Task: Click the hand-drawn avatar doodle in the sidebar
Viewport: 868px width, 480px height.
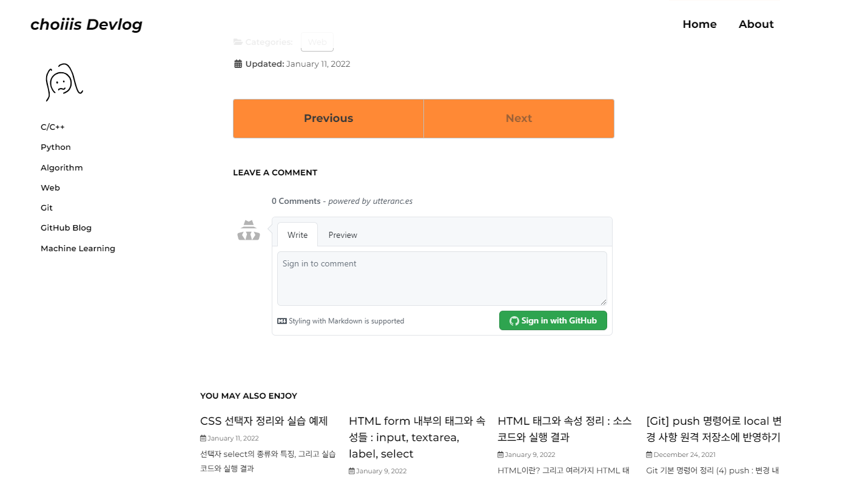Action: [x=64, y=83]
